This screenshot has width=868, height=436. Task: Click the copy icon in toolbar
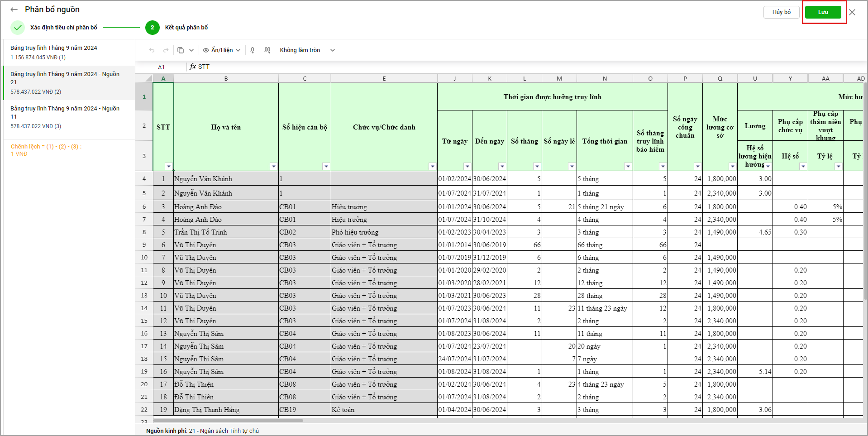tap(181, 50)
